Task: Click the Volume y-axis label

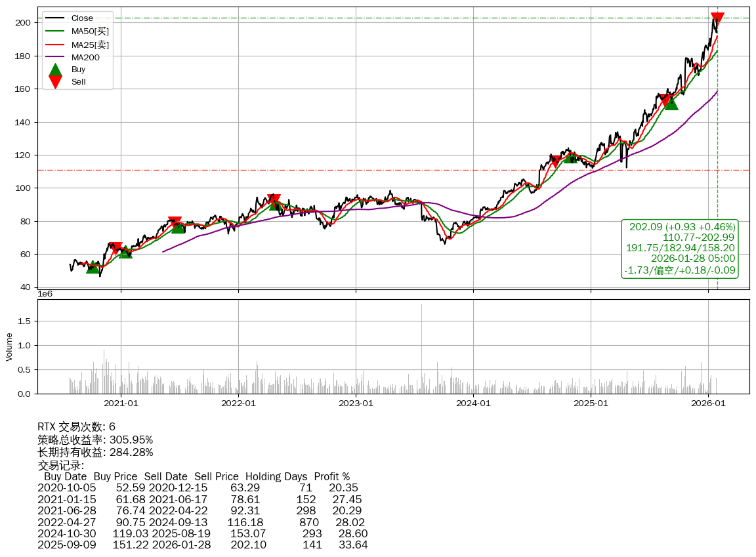Action: pos(9,346)
